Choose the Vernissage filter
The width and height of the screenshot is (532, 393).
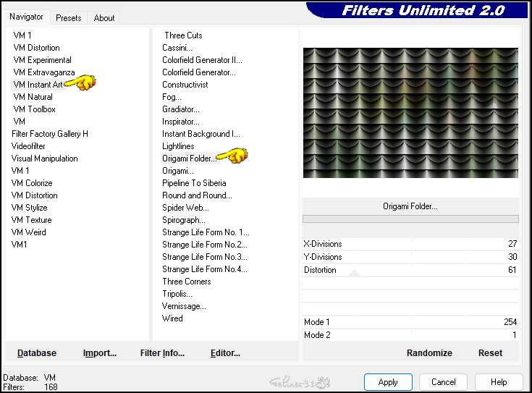(x=184, y=306)
